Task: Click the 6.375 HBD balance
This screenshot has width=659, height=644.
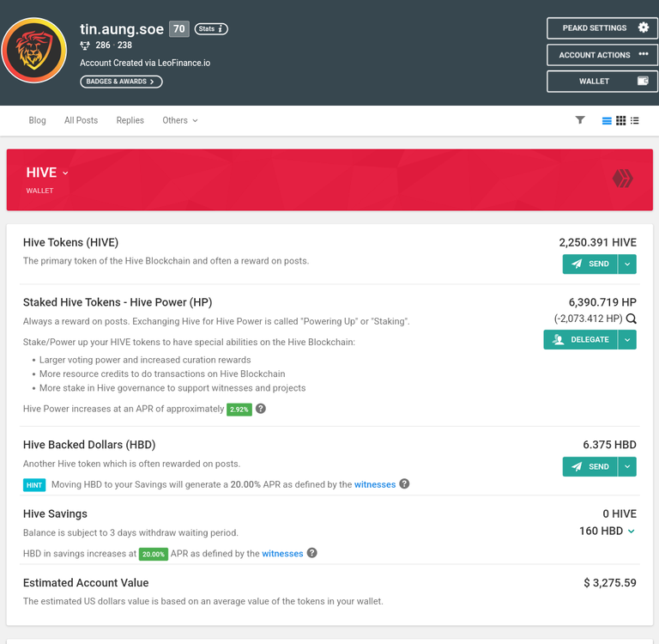Action: click(609, 445)
